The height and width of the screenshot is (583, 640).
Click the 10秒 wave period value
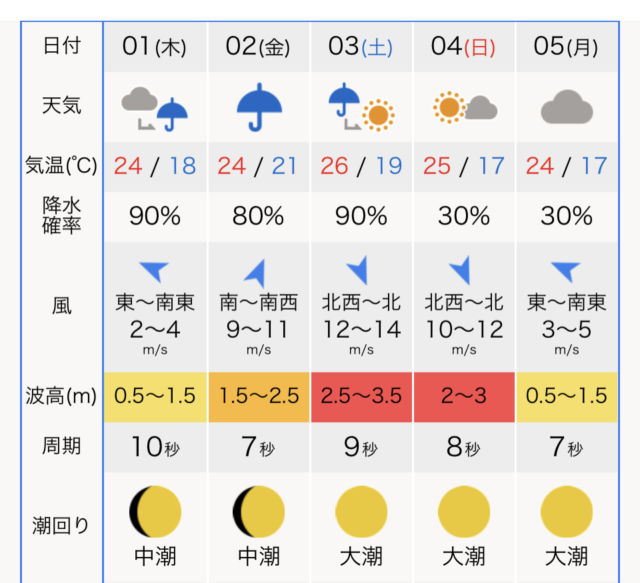tap(155, 447)
